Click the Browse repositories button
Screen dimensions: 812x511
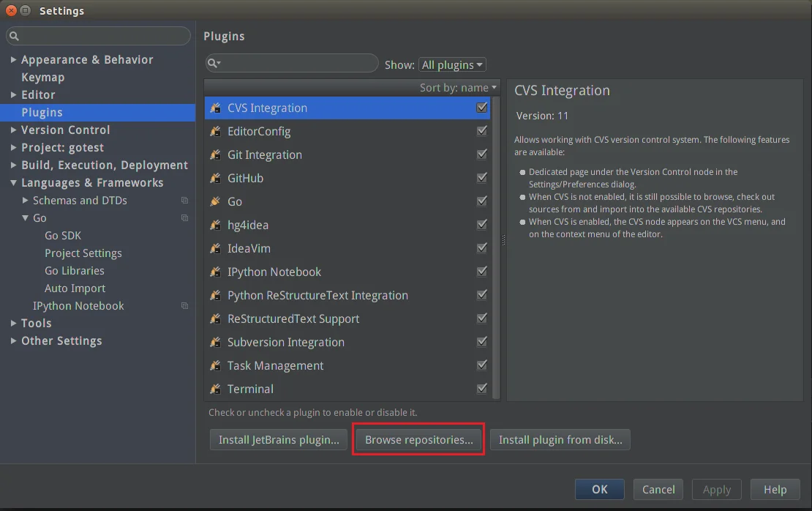pyautogui.click(x=419, y=439)
